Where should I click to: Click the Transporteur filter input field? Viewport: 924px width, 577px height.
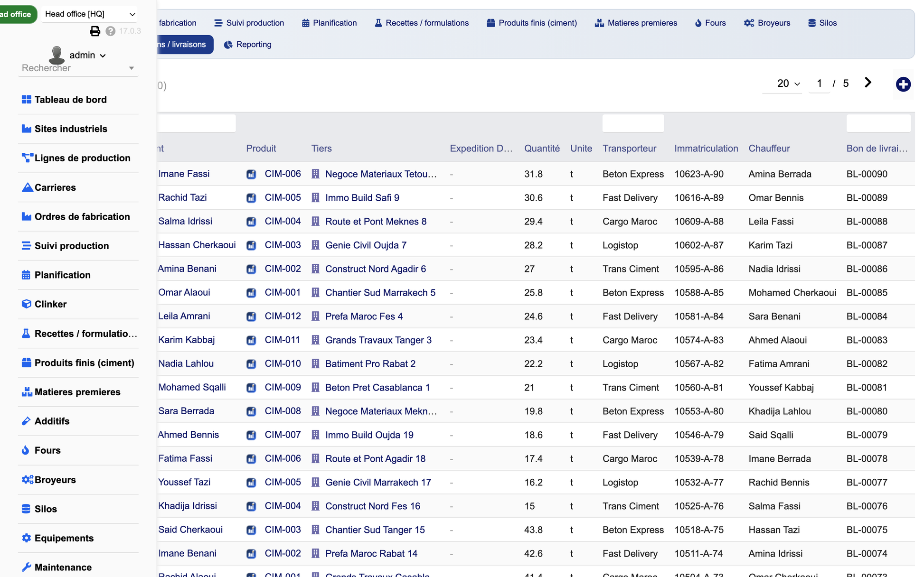click(x=633, y=123)
